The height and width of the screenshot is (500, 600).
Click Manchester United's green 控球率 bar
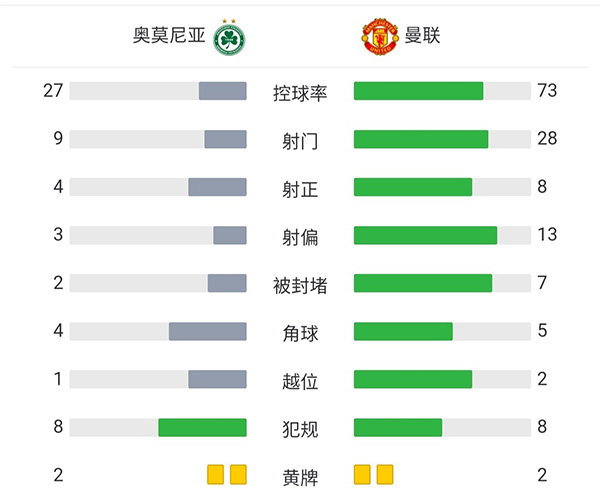(x=418, y=91)
